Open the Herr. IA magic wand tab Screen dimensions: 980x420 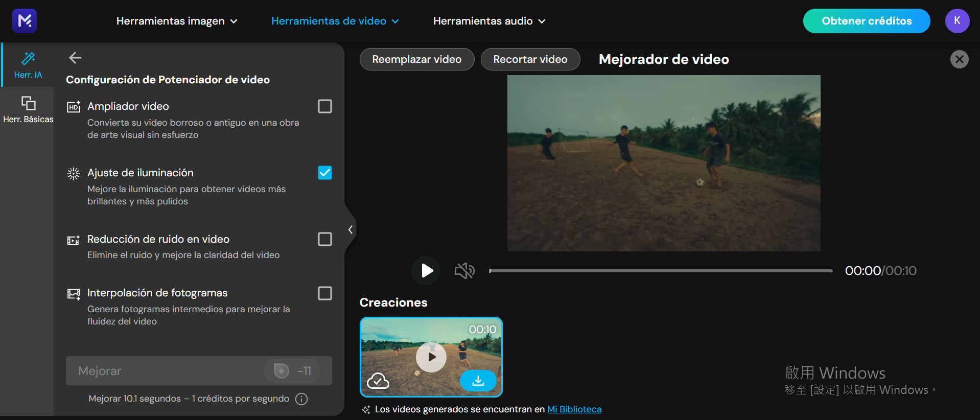point(28,64)
